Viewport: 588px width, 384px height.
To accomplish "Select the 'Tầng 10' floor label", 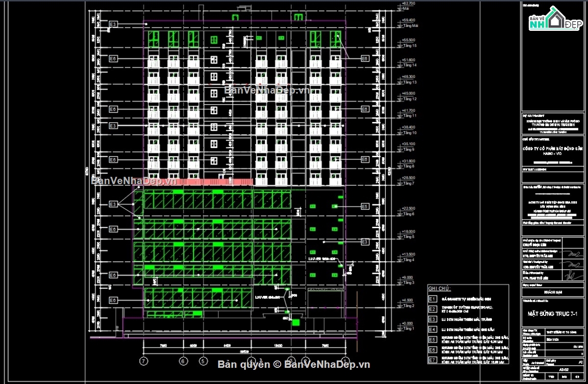I will coord(409,133).
